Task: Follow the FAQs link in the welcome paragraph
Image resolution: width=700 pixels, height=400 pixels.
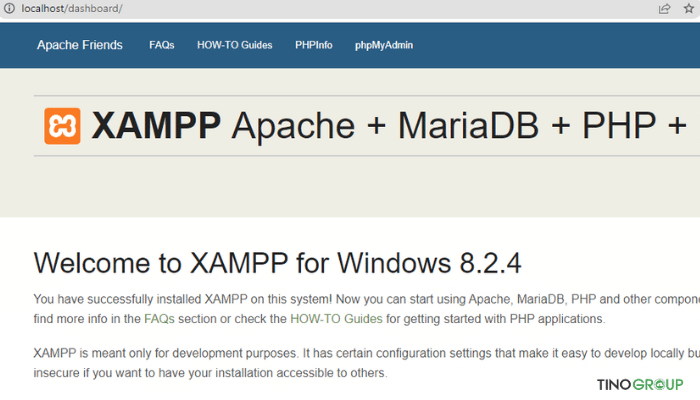Action: [x=159, y=319]
